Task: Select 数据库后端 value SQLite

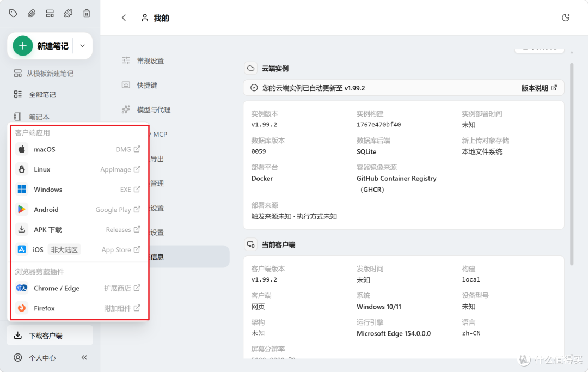Action: pyautogui.click(x=366, y=151)
